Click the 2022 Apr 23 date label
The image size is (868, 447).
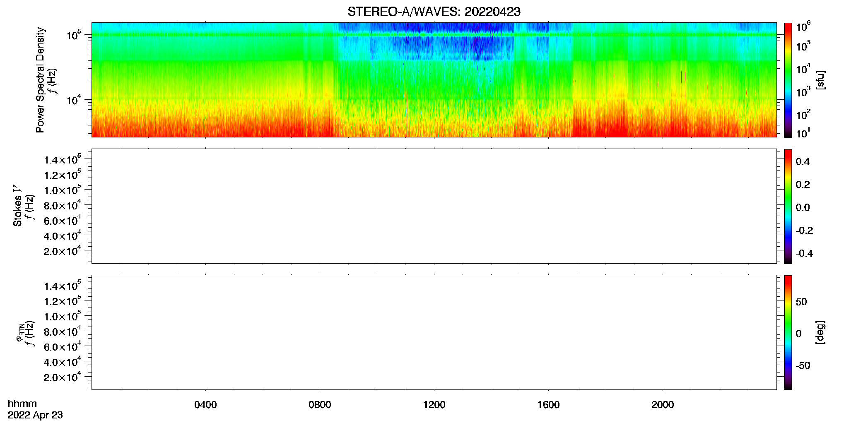tap(35, 415)
